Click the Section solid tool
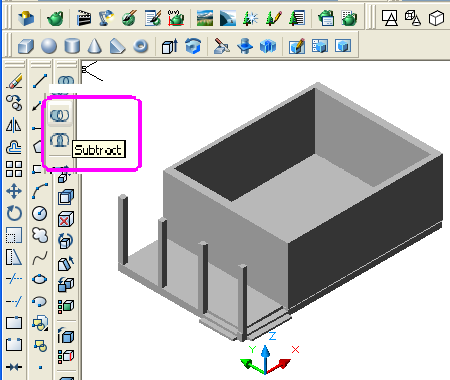Image resolution: width=450 pixels, height=380 pixels. [x=245, y=46]
